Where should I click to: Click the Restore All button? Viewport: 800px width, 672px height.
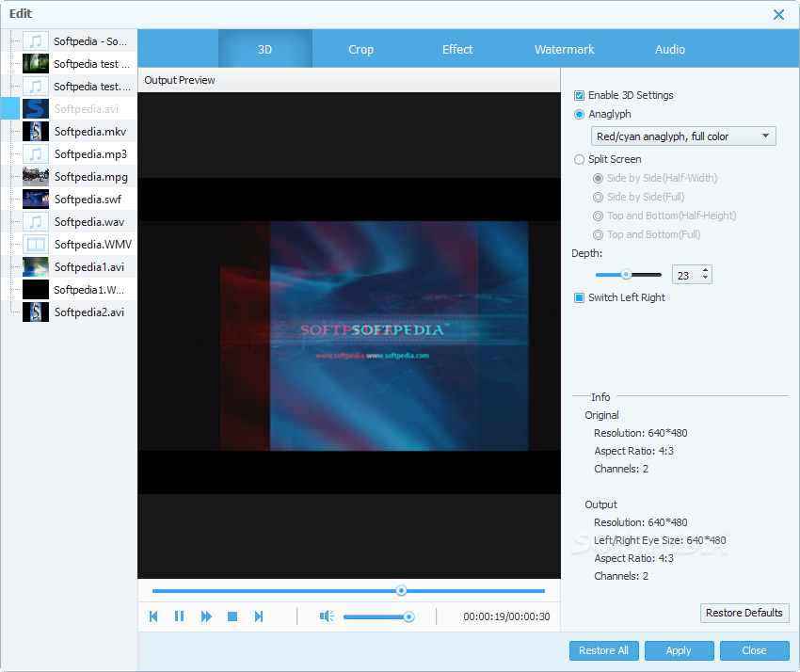(x=603, y=650)
